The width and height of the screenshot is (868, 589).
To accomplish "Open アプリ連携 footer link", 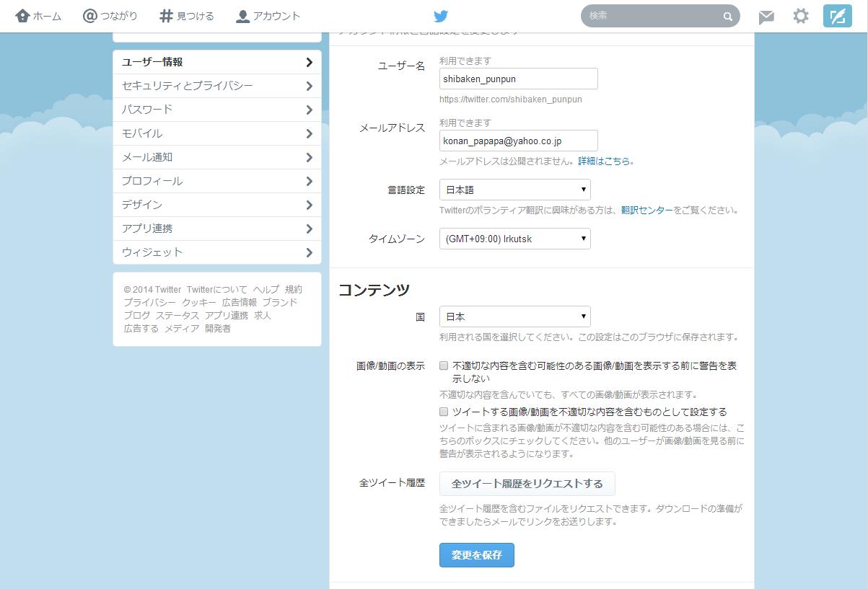I will point(226,315).
